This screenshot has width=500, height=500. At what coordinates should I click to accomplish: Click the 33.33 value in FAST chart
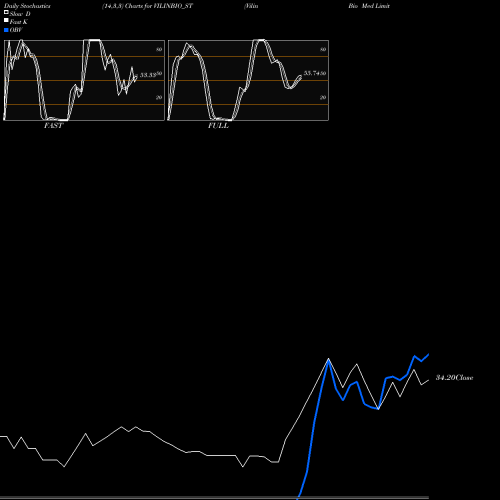tap(148, 75)
